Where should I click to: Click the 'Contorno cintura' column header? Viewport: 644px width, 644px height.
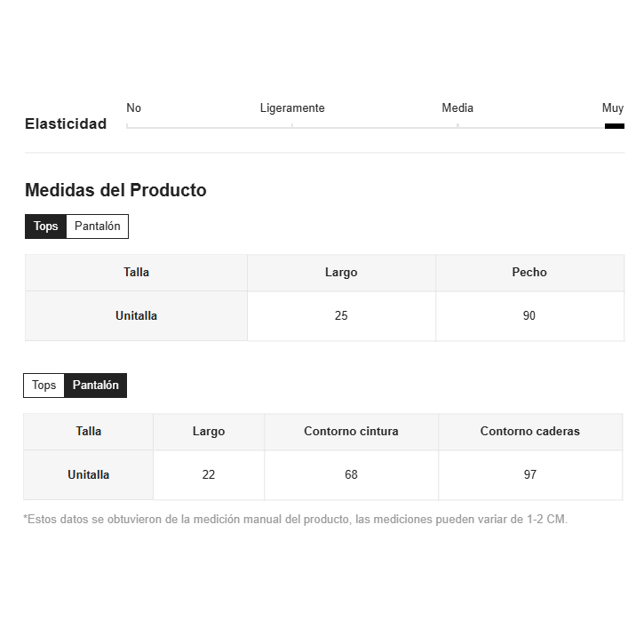[351, 432]
